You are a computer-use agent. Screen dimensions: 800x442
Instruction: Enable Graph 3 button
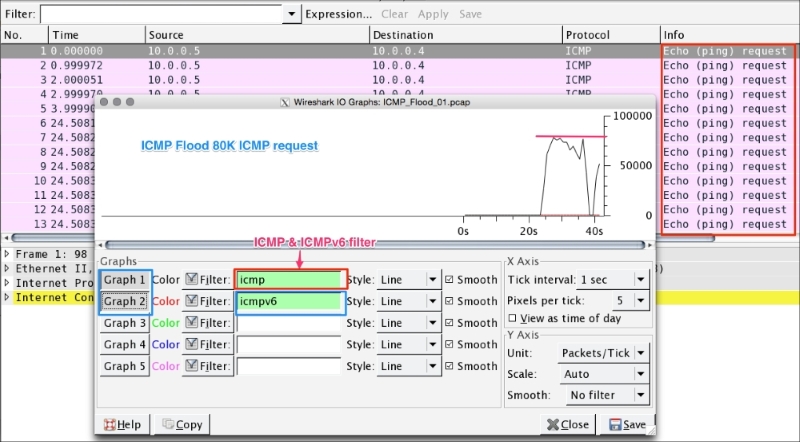124,323
